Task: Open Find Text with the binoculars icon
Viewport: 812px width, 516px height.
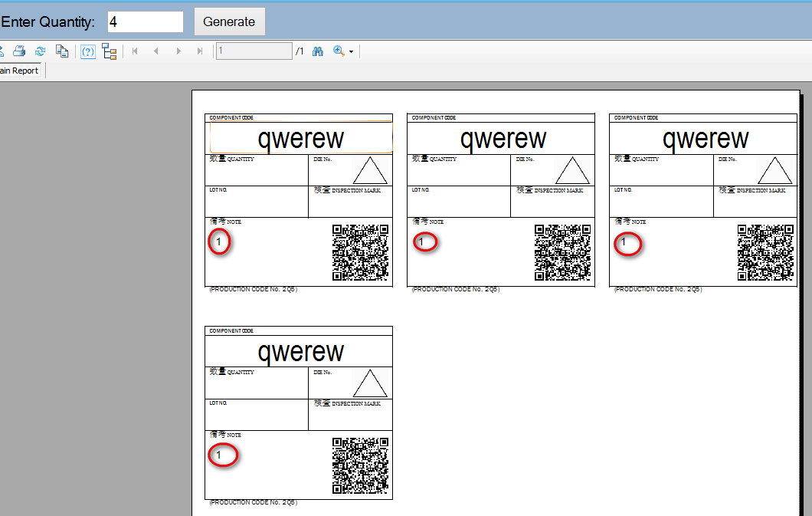Action: (x=317, y=51)
